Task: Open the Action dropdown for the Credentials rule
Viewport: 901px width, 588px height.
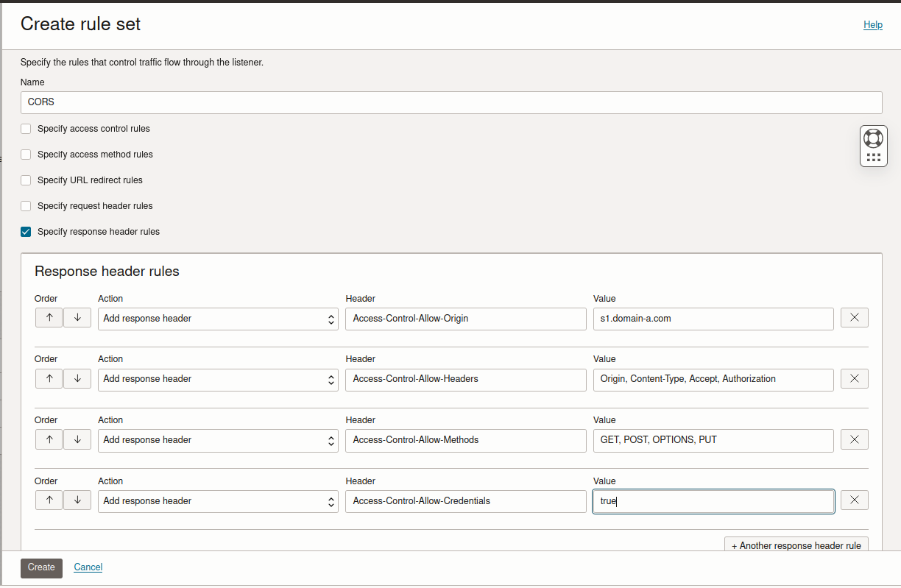Action: pos(218,501)
